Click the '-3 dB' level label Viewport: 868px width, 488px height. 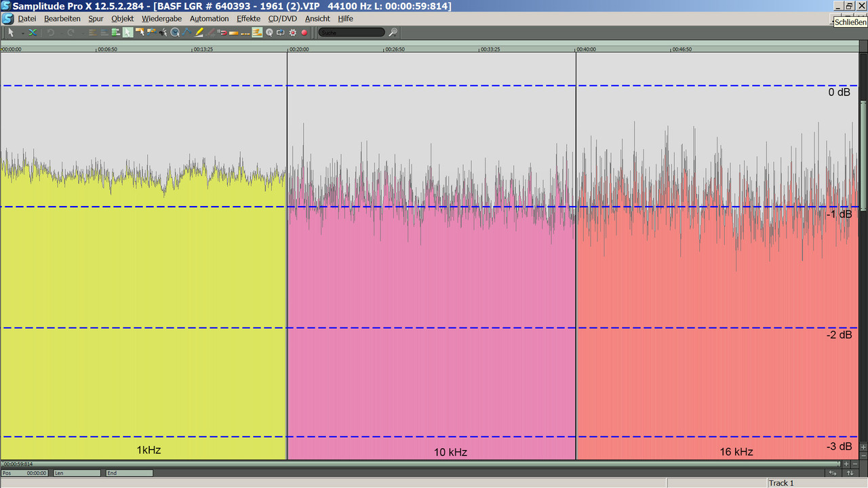[839, 447]
